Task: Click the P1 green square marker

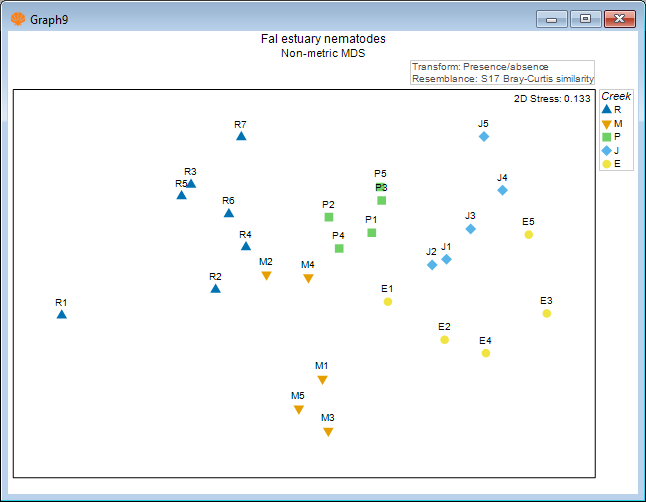Action: pos(372,233)
